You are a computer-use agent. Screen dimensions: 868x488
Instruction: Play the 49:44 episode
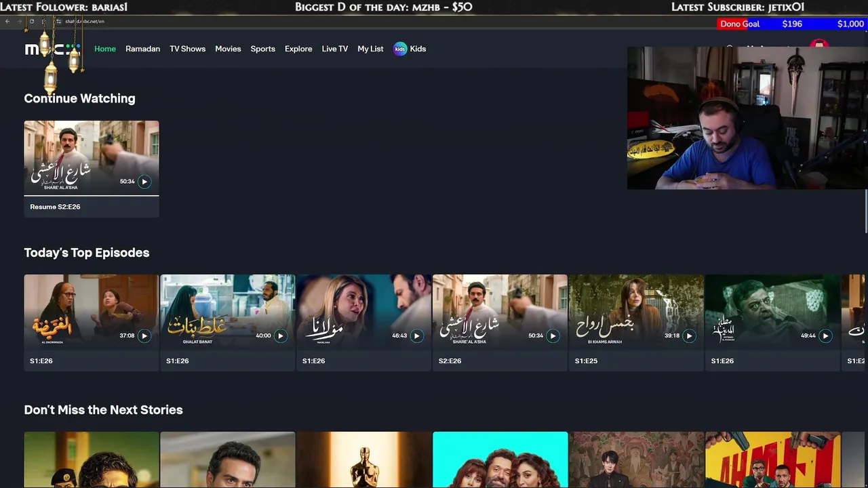(x=826, y=335)
